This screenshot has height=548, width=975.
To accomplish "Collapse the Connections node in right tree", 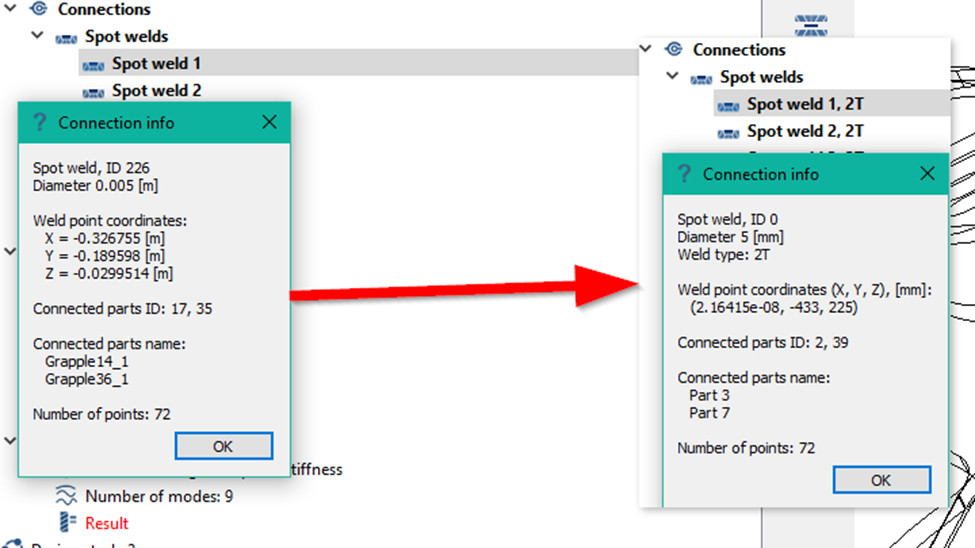I will (x=646, y=49).
